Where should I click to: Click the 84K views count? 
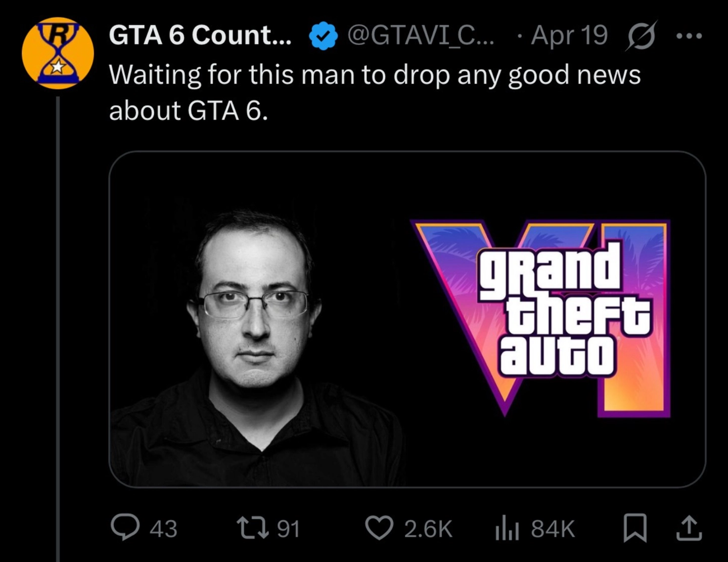553,529
